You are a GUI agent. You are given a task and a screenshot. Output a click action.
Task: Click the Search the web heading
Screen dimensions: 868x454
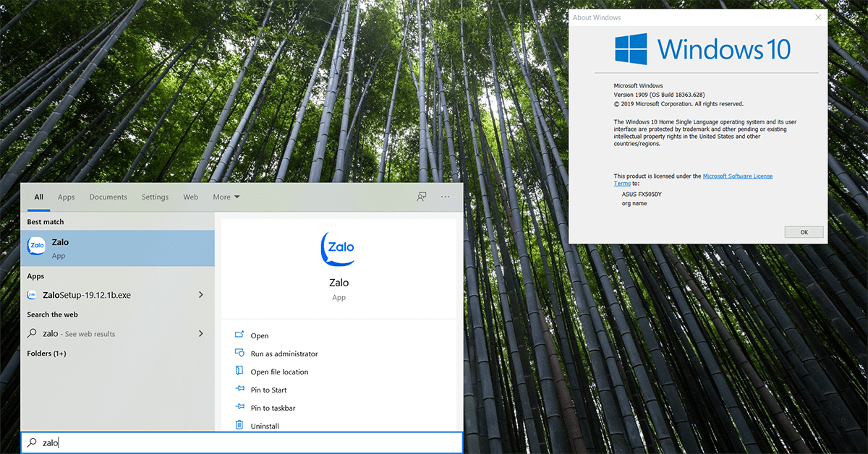click(52, 314)
